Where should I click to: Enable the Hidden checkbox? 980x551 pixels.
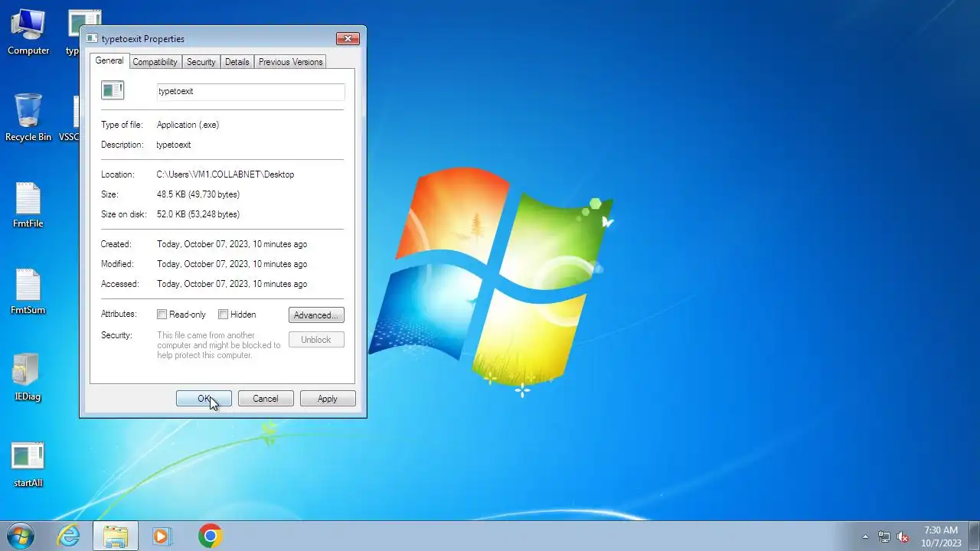[223, 315]
